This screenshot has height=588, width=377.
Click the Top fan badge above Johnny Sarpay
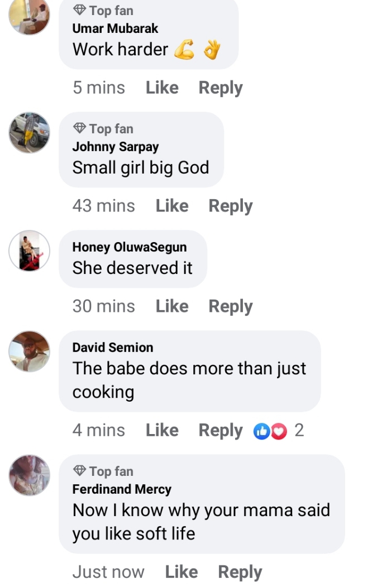point(103,129)
